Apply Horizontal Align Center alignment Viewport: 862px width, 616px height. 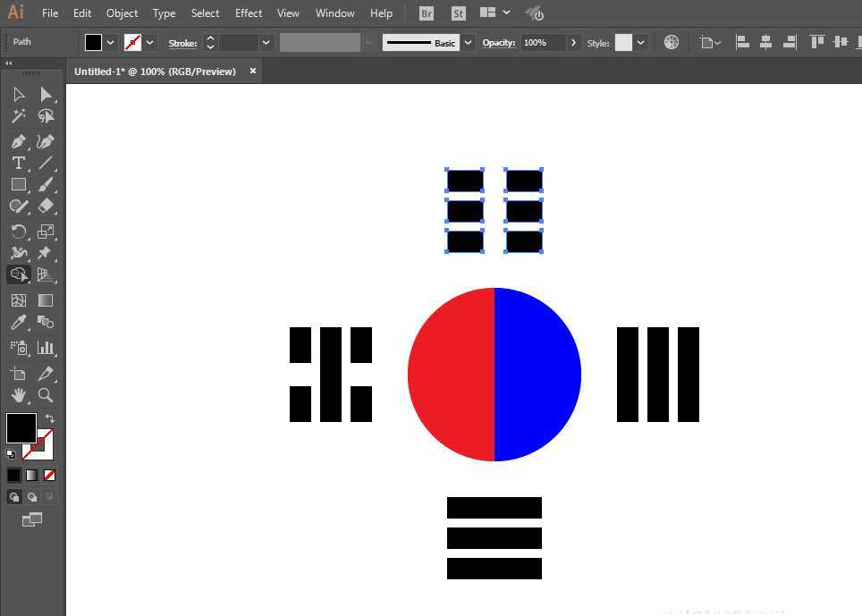pos(765,41)
